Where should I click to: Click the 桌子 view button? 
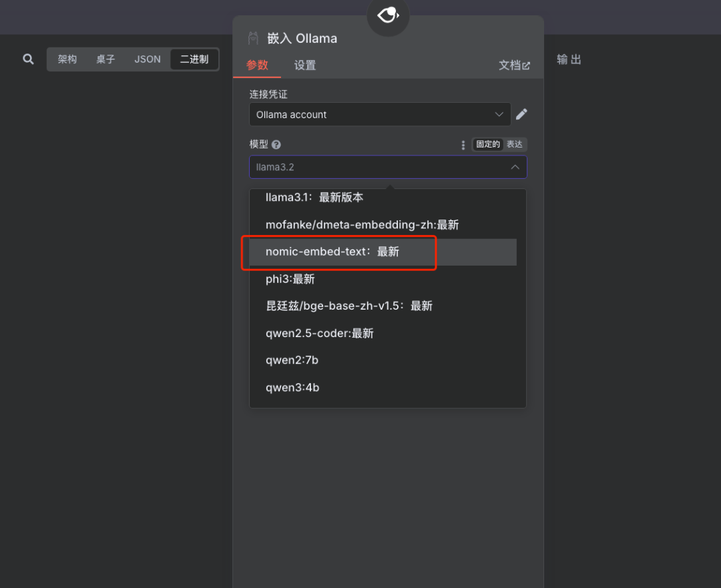coord(106,59)
